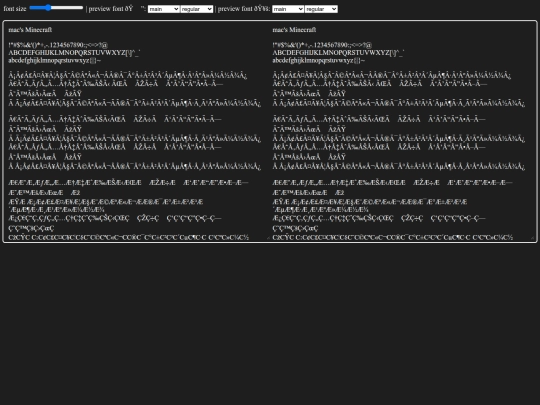The height and width of the screenshot is (405, 540).
Task: Click the symbols and 1234567890 line in the left pane
Action: pos(58,45)
